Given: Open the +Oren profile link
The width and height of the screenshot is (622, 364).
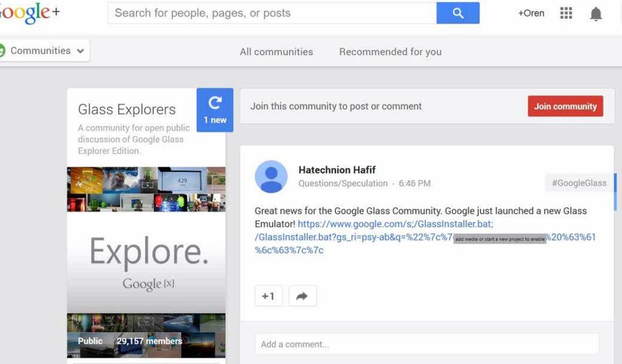Looking at the screenshot, I should click(x=531, y=13).
